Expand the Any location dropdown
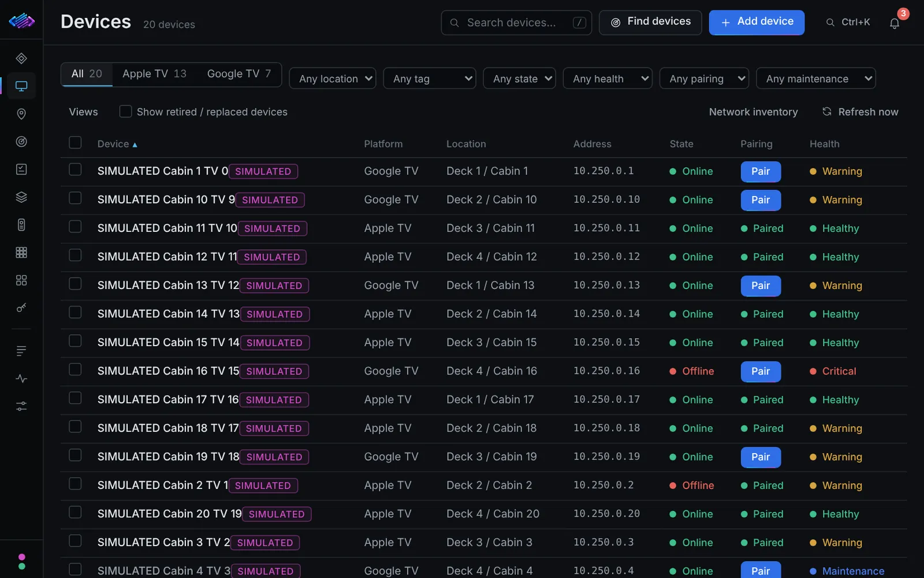Screen dimensions: 924x578 (333, 79)
